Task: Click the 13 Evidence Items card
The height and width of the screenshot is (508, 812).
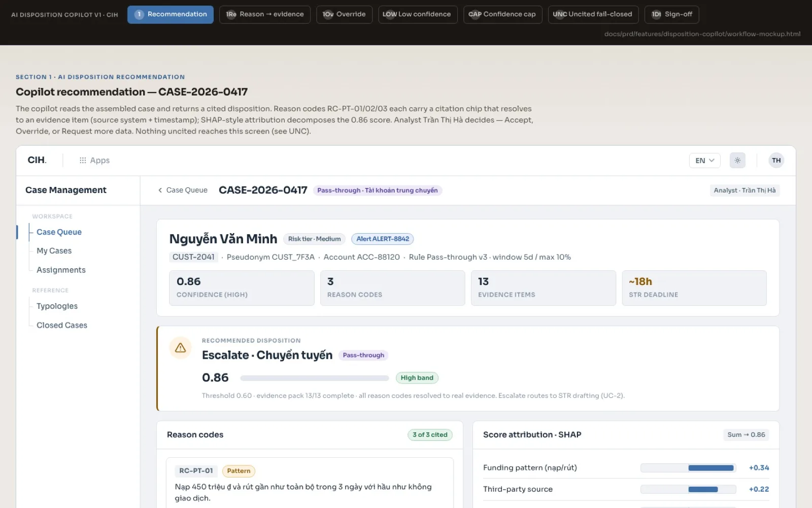Action: 544,288
